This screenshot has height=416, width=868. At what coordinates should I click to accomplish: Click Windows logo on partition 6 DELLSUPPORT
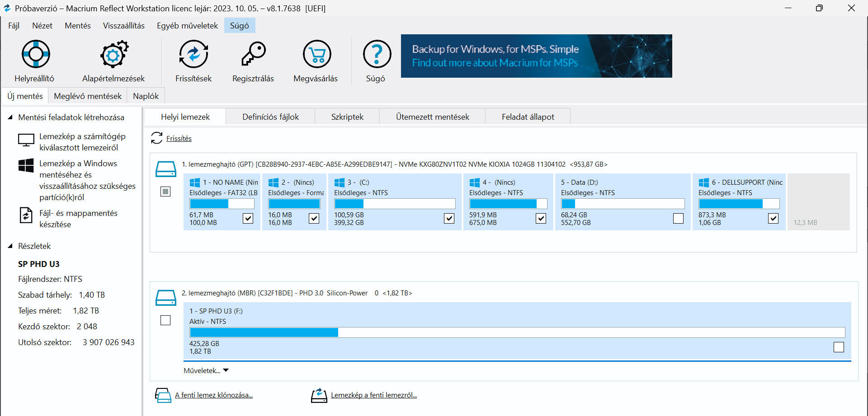[704, 182]
